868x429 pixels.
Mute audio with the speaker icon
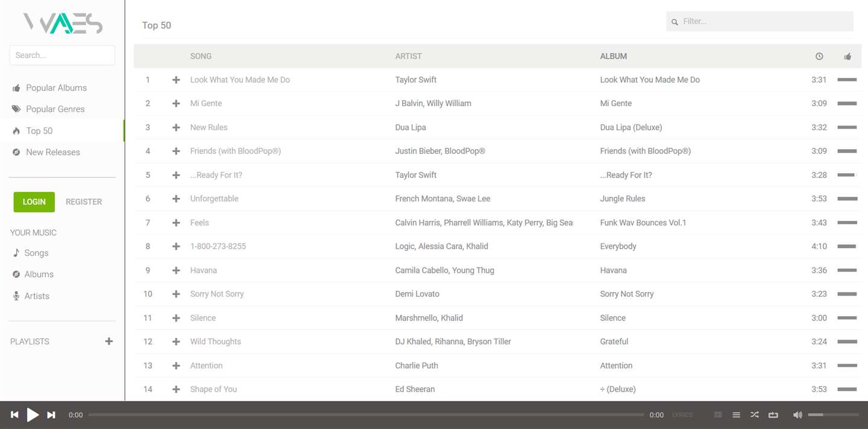[x=797, y=415]
